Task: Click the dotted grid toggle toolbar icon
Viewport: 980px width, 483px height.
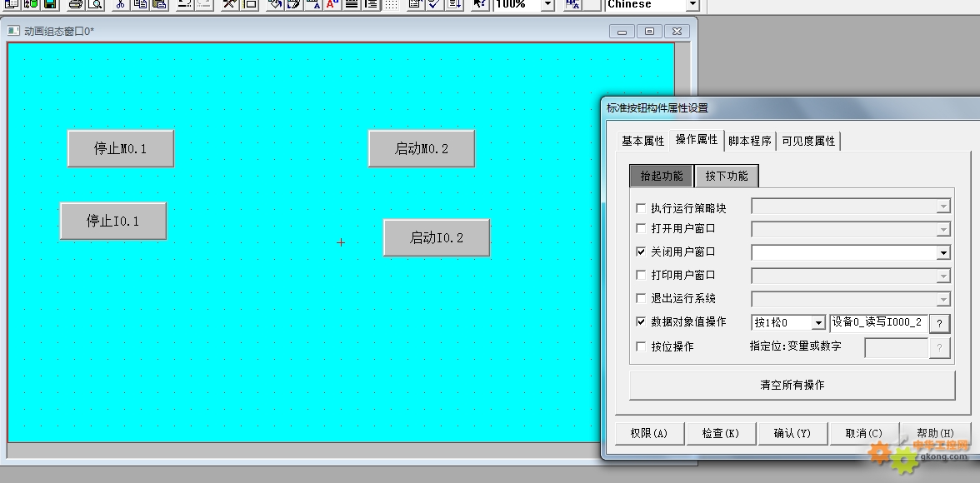Action: [x=392, y=4]
